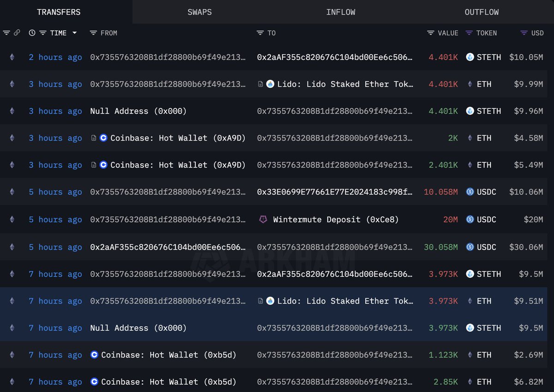The image size is (554, 392).
Task: Filter by the TO column
Action: 260,33
